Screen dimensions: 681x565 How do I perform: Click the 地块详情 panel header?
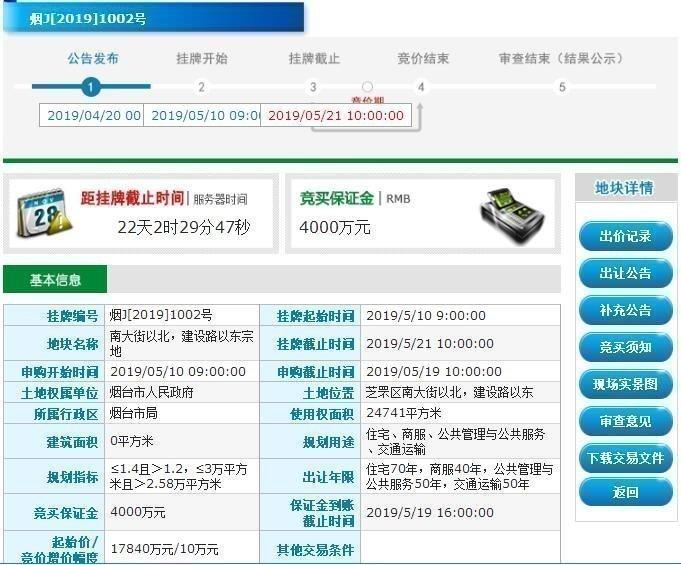pyautogui.click(x=624, y=188)
